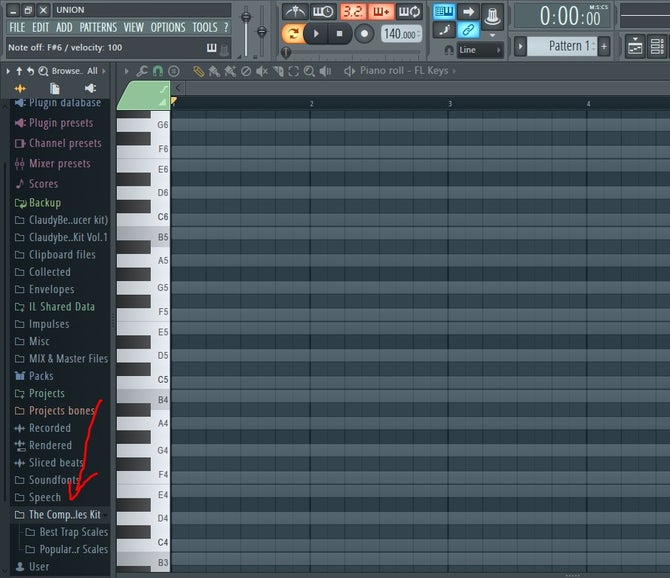Open the ? help menu
670x578 pixels.
[x=226, y=27]
